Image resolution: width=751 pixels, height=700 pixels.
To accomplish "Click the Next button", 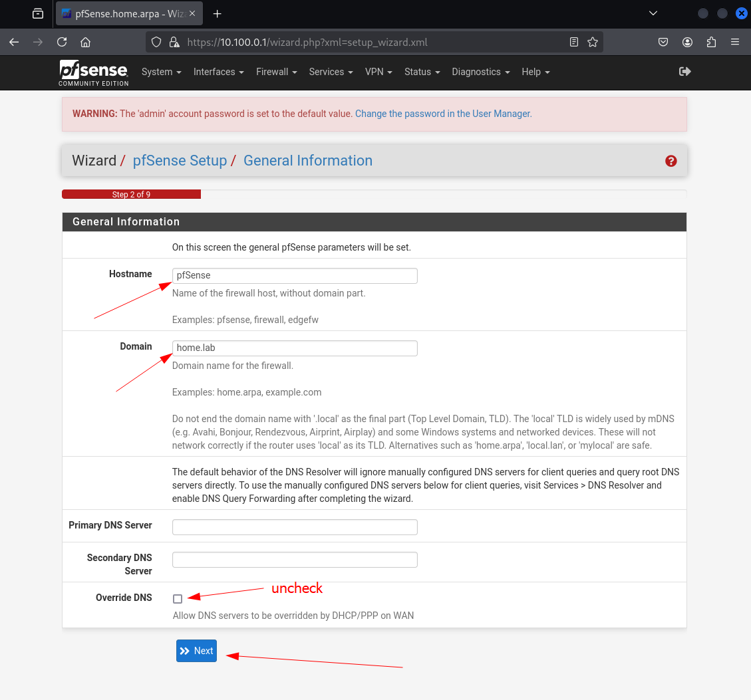I will click(196, 651).
